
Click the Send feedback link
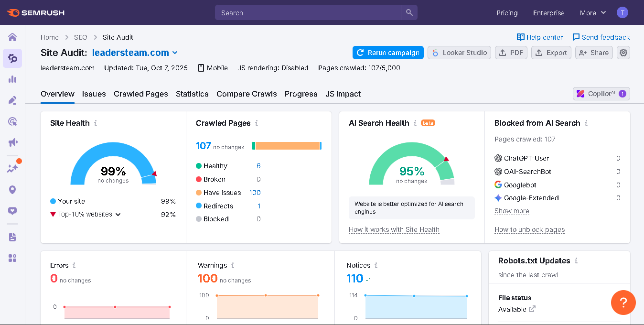click(x=601, y=37)
